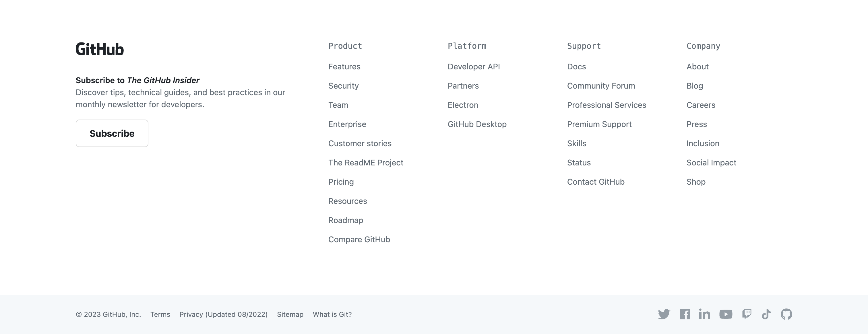Open the YouTube channel icon

(726, 314)
